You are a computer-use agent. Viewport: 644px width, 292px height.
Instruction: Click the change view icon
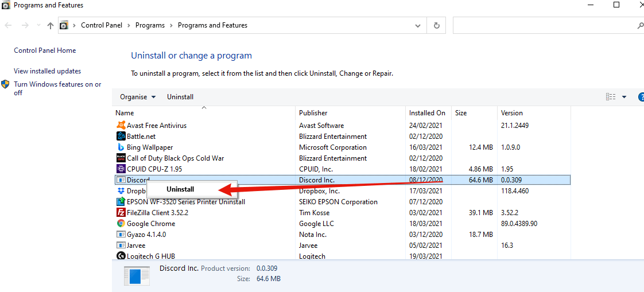click(x=611, y=97)
